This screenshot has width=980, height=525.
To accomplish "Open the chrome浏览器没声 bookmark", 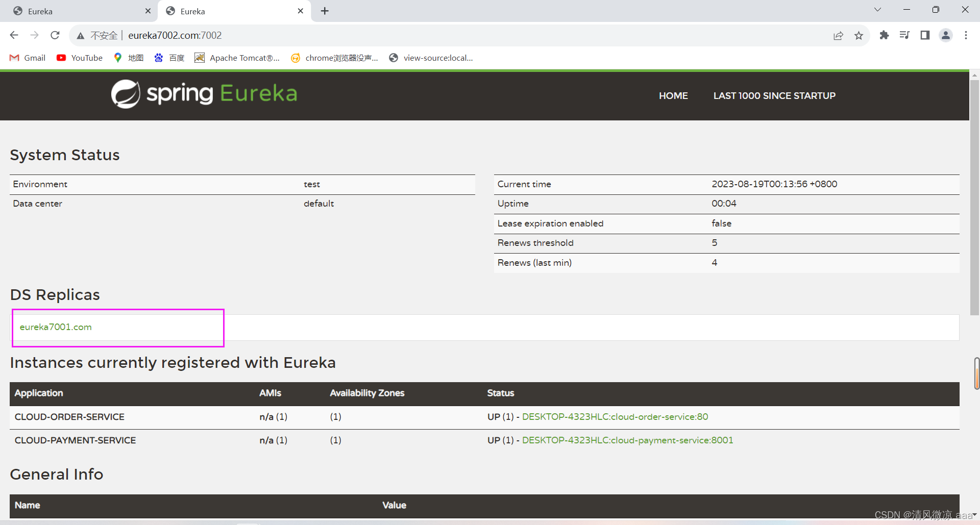I will pyautogui.click(x=334, y=58).
